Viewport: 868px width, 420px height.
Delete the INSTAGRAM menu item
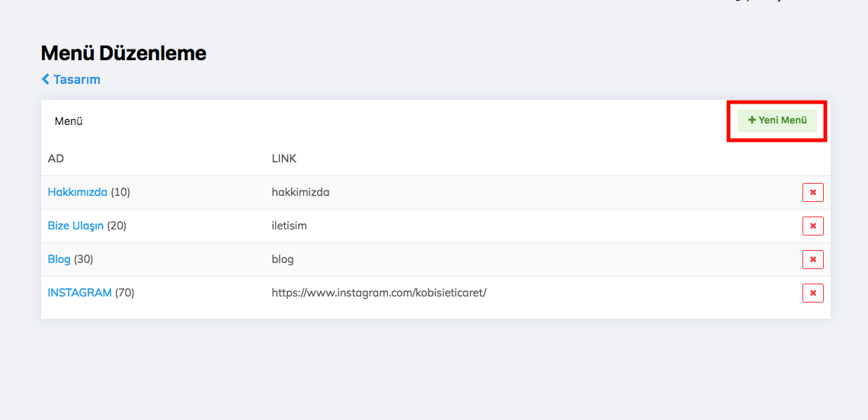tap(812, 293)
